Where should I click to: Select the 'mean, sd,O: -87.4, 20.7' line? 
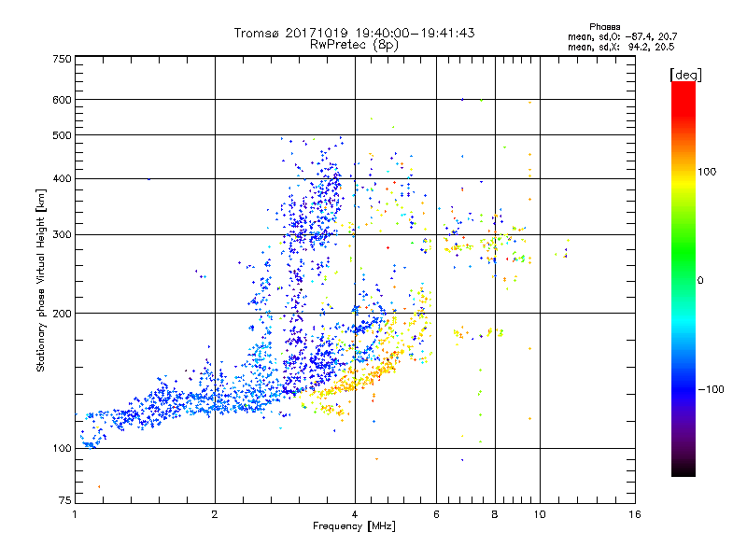click(622, 36)
